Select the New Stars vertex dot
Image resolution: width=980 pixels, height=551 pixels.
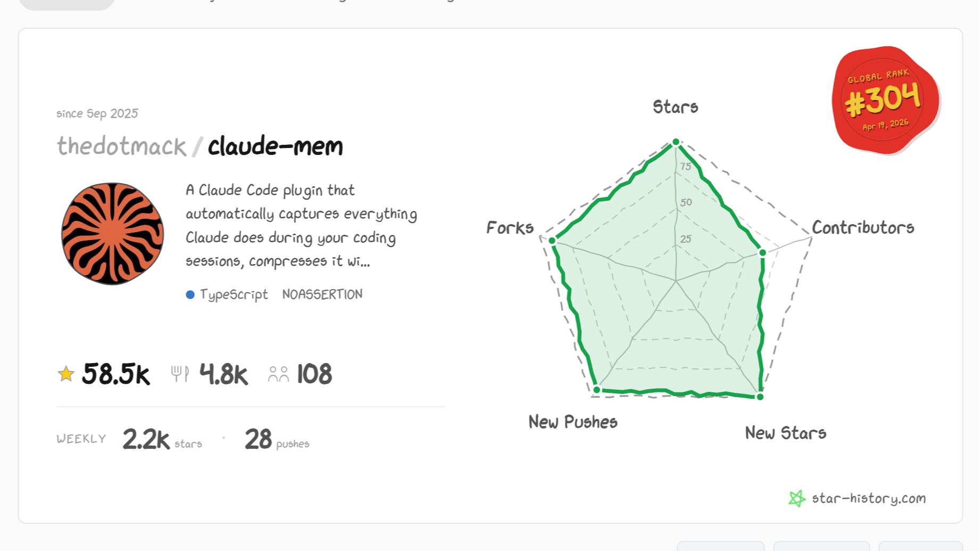coord(760,397)
